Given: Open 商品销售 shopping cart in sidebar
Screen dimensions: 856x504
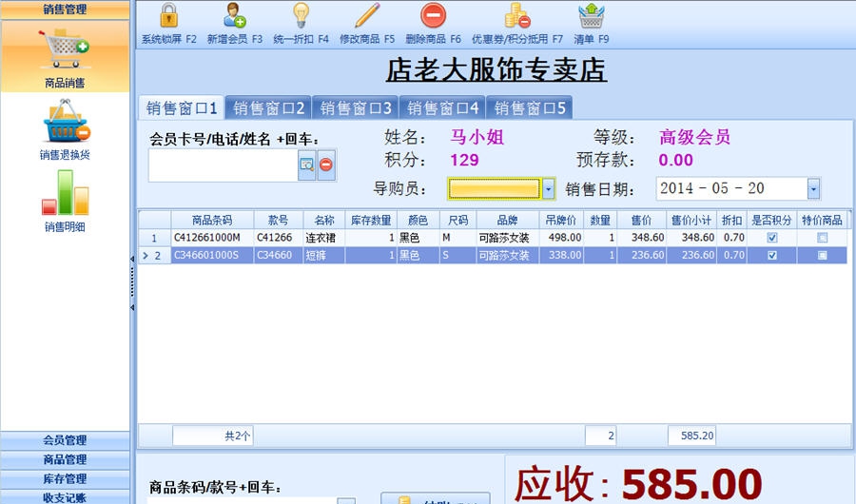Looking at the screenshot, I should 65,57.
